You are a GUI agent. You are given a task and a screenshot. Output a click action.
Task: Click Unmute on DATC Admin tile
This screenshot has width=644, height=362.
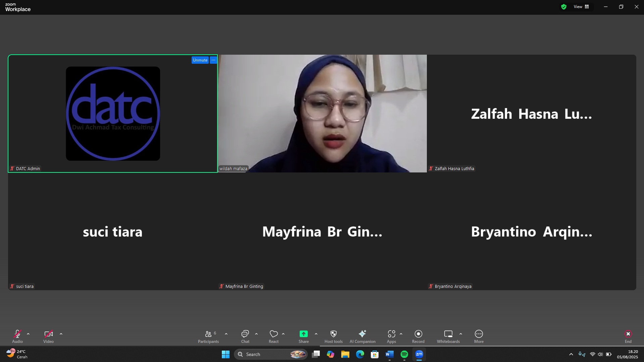[200, 60]
